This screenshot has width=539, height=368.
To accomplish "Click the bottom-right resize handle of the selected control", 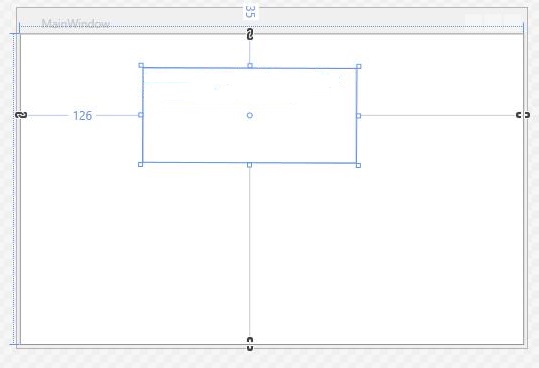I will (x=358, y=165).
